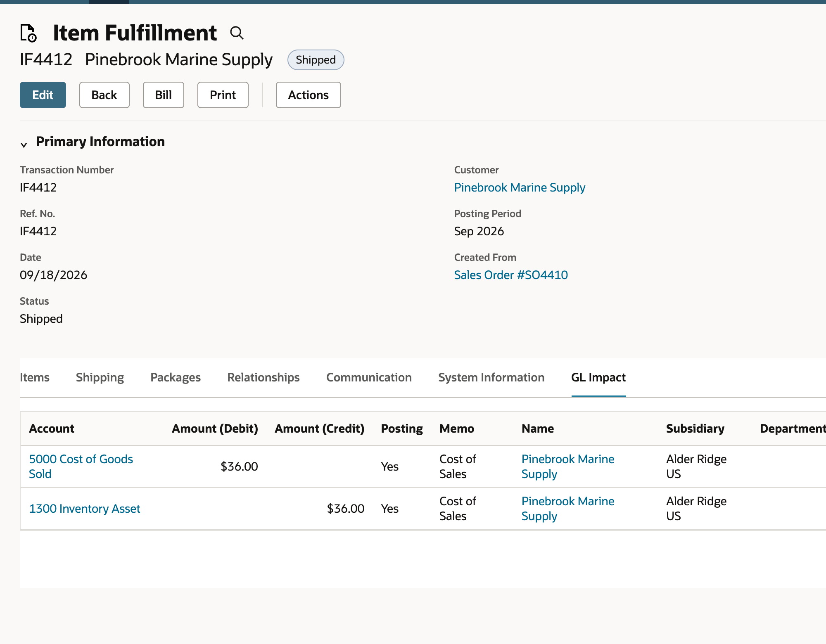Click the Ref. No. value IF4412
The width and height of the screenshot is (826, 644).
point(38,231)
